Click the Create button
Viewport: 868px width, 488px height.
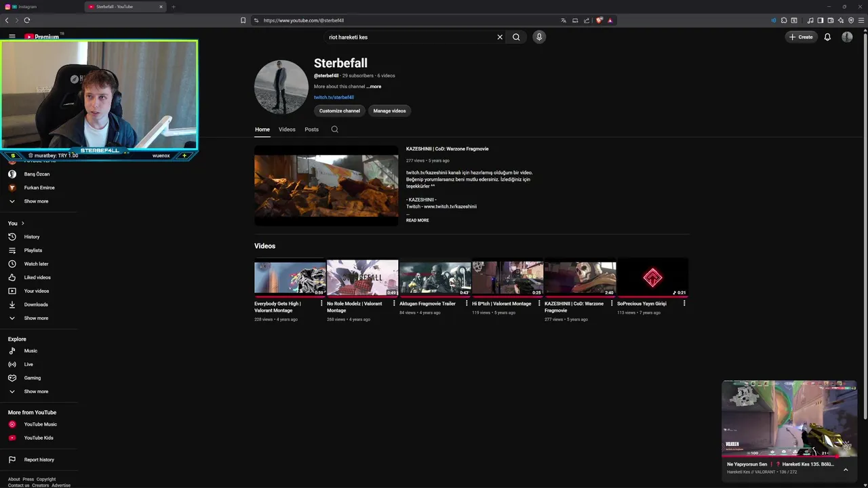pyautogui.click(x=801, y=37)
